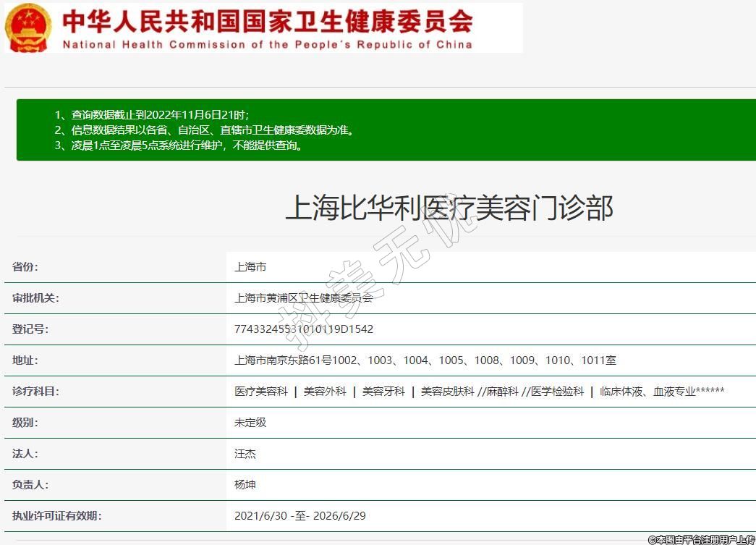
Task: Select the second notice line about provincial data
Action: tap(204, 130)
